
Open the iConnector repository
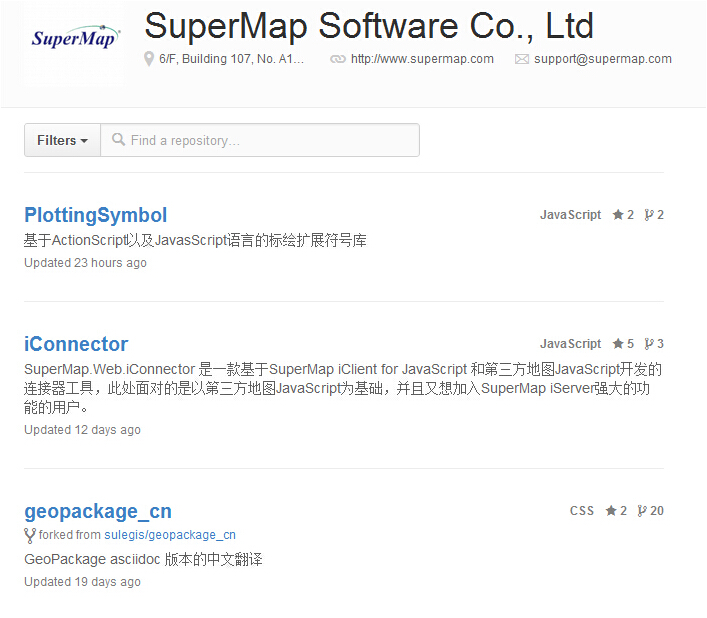[76, 344]
